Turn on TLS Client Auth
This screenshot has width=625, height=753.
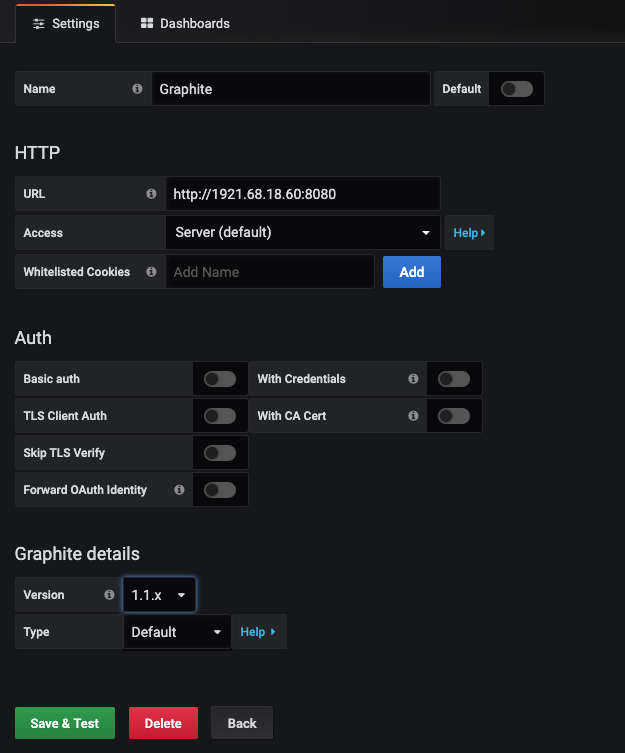[220, 416]
